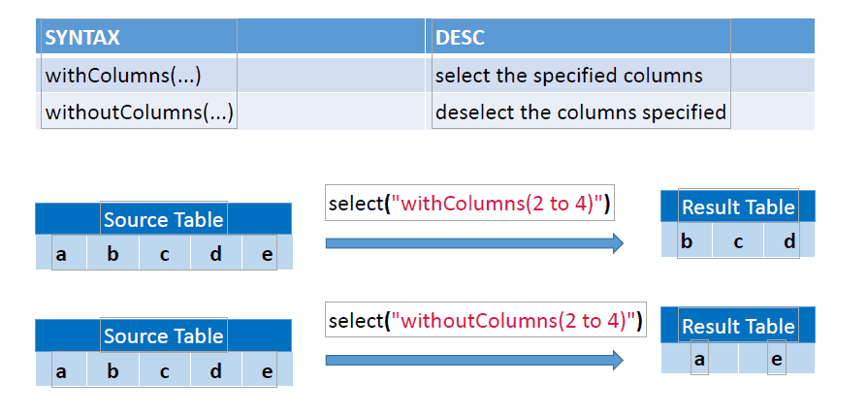868x414 pixels.
Task: Click cell 'b' in lower Source Table
Action: (113, 369)
